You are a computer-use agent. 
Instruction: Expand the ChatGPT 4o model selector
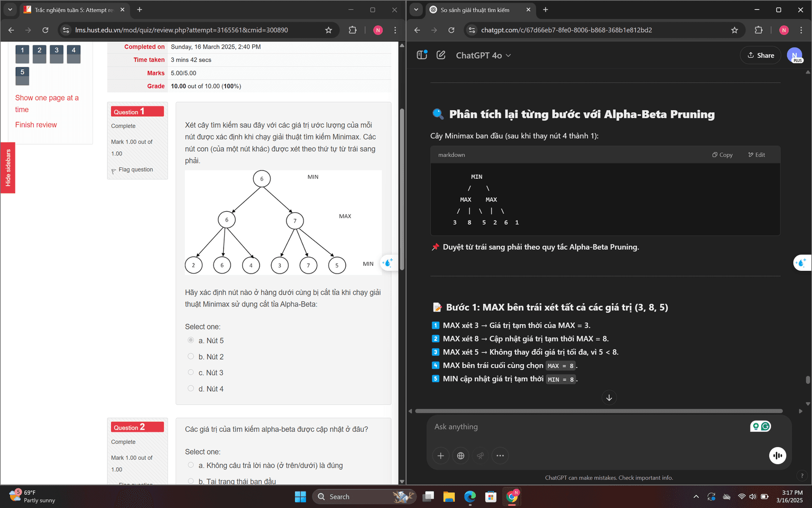click(x=483, y=56)
